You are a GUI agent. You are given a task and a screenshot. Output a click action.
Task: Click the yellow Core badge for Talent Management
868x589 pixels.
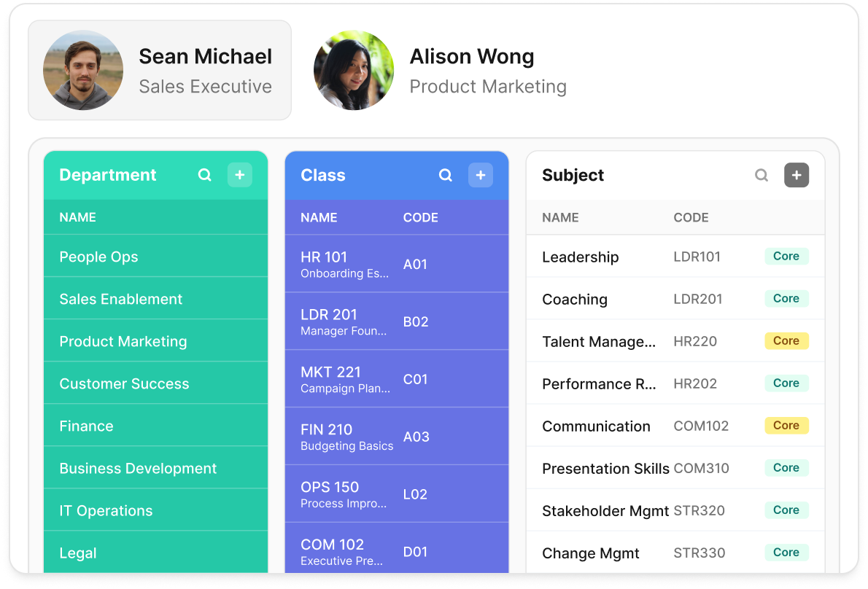(x=786, y=340)
